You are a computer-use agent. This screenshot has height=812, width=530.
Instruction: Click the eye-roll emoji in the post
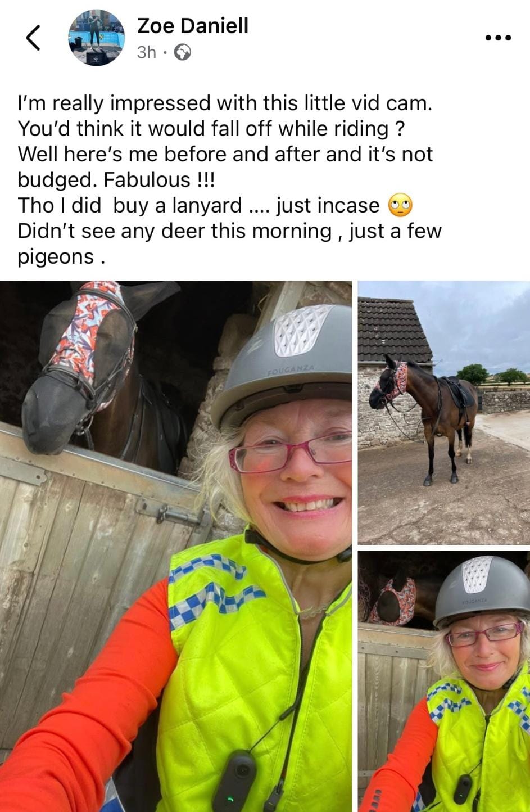pyautogui.click(x=401, y=206)
